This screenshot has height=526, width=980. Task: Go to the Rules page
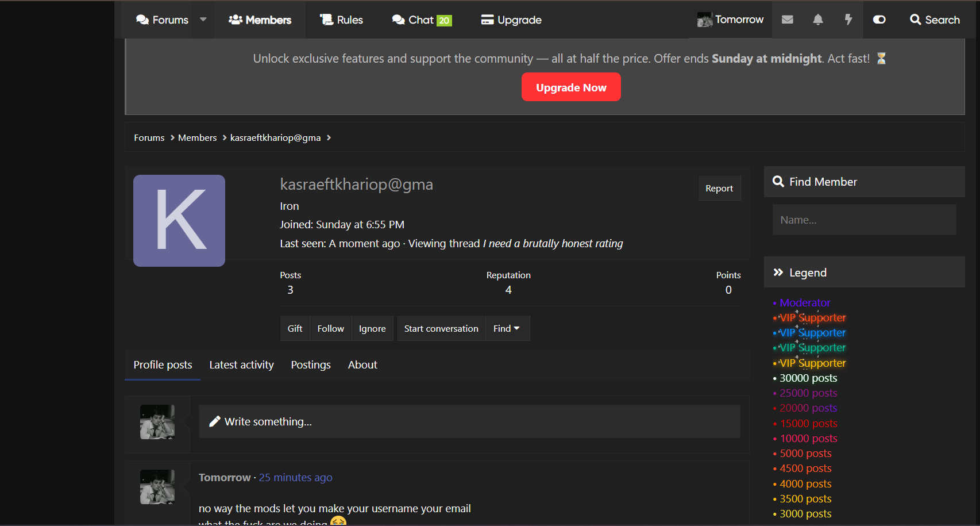point(341,20)
